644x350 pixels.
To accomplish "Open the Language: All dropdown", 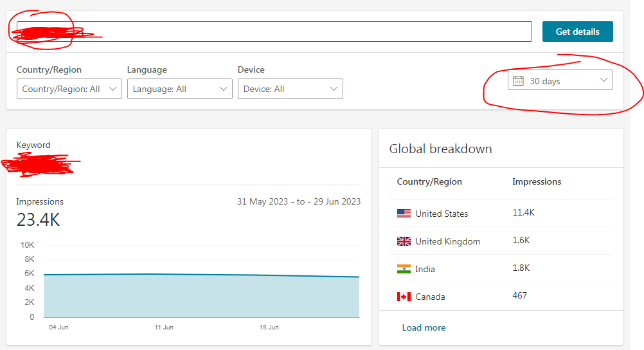I will 180,89.
